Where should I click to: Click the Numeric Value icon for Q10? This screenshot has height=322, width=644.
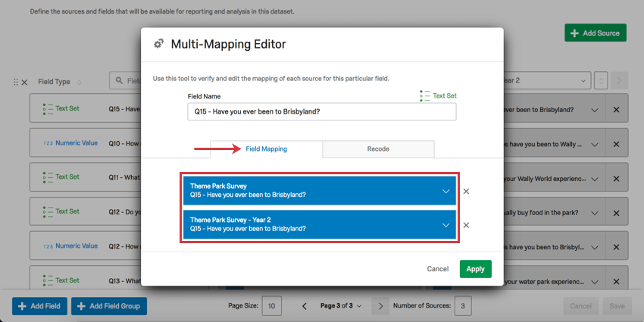tap(48, 143)
